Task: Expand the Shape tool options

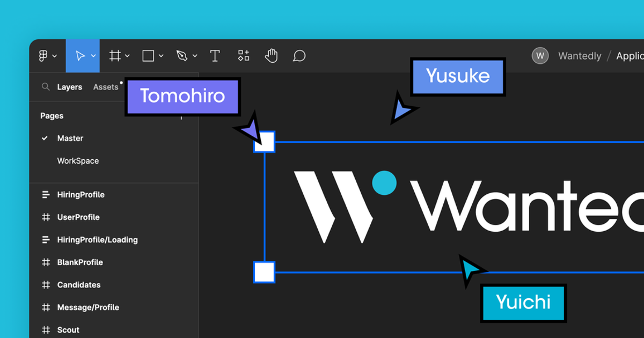Action: 162,55
